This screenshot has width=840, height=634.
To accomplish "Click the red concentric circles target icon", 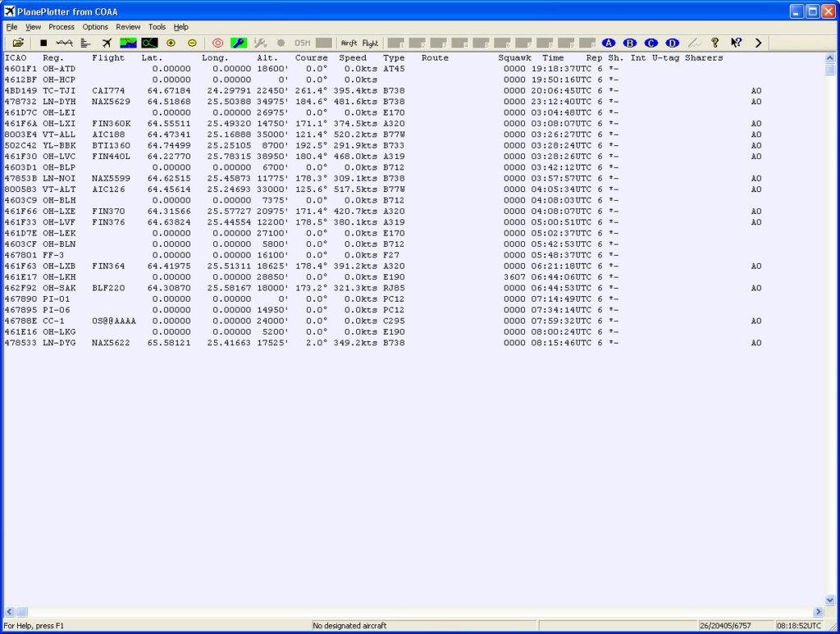I will tap(217, 43).
